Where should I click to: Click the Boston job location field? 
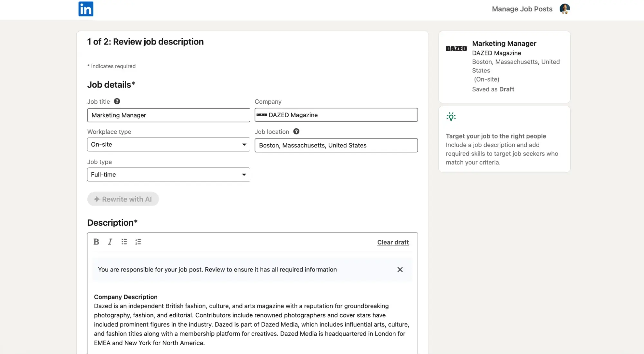tap(336, 145)
